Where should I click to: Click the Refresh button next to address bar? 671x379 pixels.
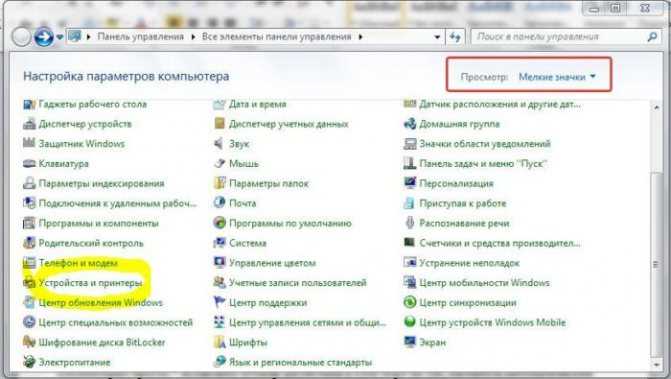pos(455,37)
